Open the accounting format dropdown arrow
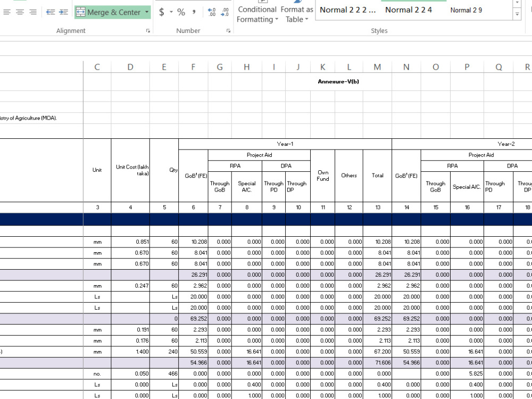 tap(171, 13)
